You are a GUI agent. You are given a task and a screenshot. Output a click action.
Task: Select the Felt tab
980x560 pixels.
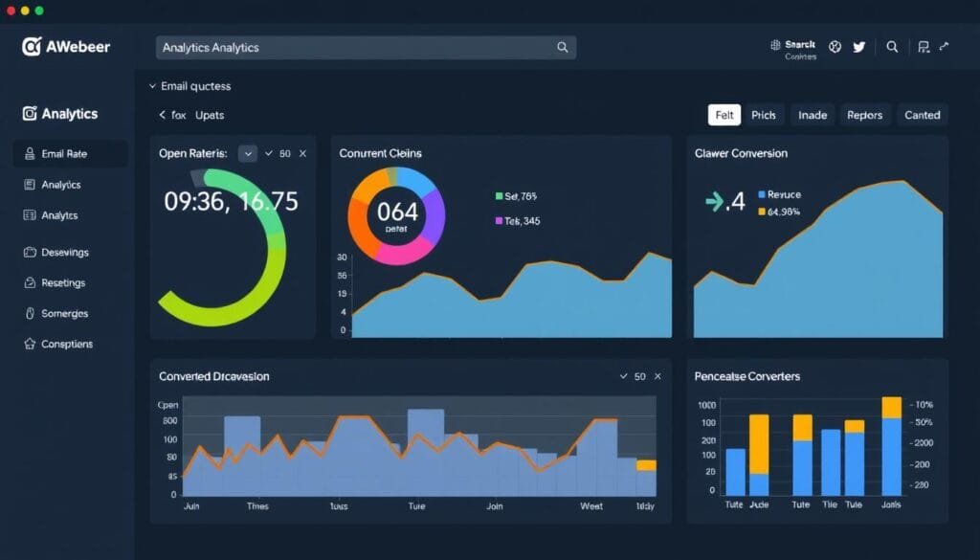click(724, 115)
